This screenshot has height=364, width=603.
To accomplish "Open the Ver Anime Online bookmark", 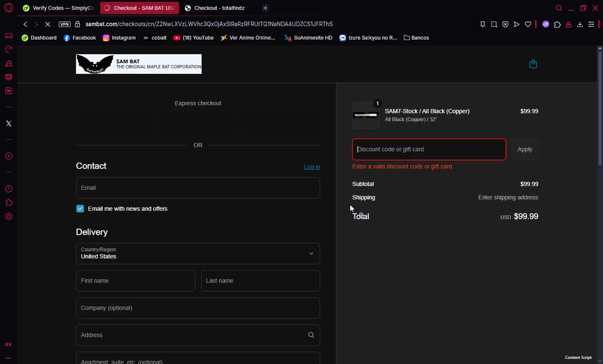I will pyautogui.click(x=248, y=38).
